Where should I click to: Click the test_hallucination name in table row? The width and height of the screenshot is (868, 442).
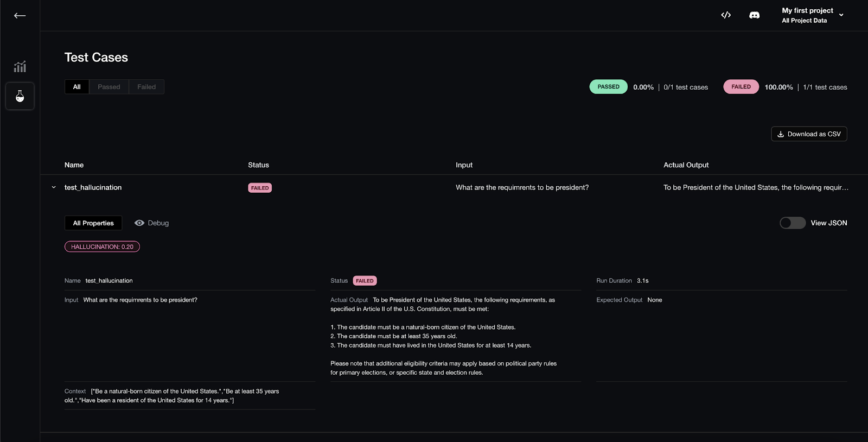click(x=93, y=187)
